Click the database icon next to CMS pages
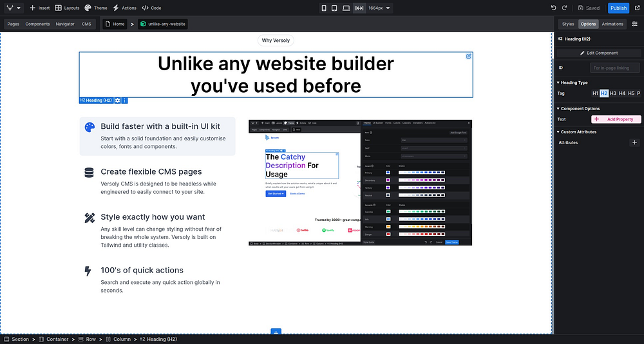 coord(89,173)
